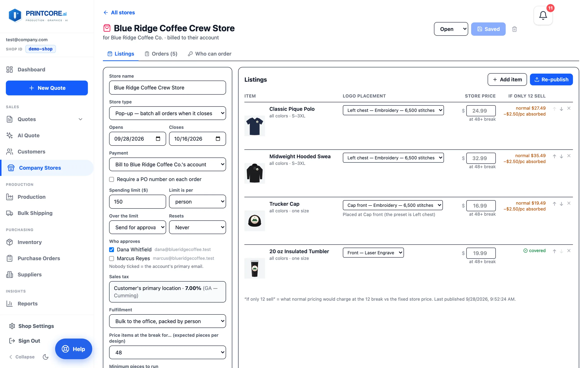Move Trucker Cap down one row
This screenshot has width=588, height=368.
pyautogui.click(x=561, y=204)
